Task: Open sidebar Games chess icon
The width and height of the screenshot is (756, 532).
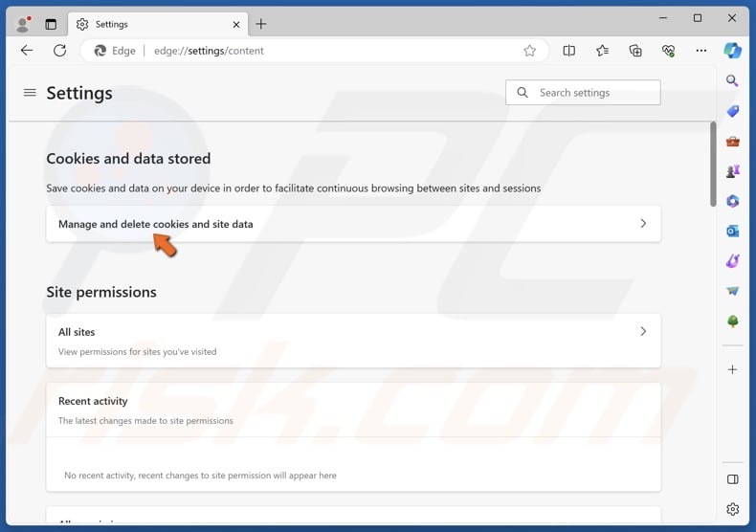Action: pos(733,171)
